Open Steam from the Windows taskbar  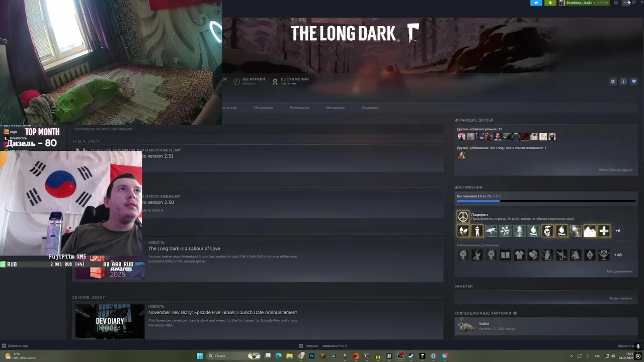pos(411,356)
